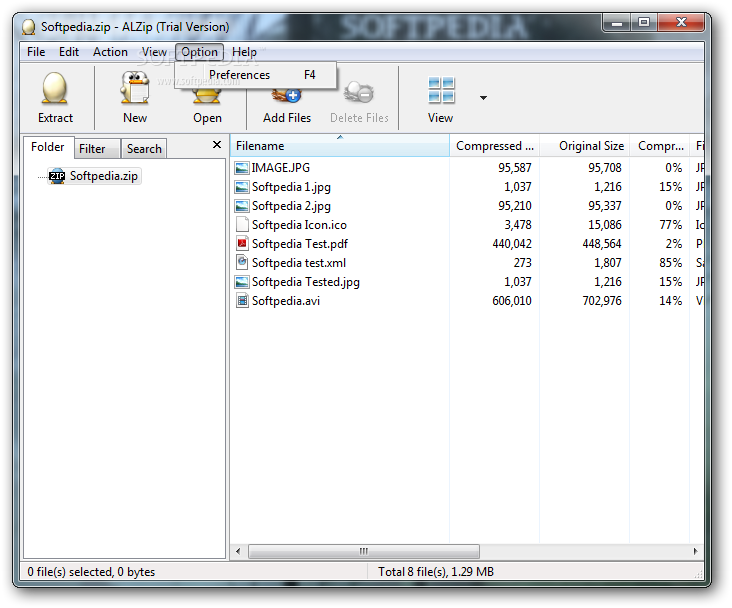Select the file Softpedia Tested.jpg
Image resolution: width=732 pixels, height=608 pixels.
point(306,282)
